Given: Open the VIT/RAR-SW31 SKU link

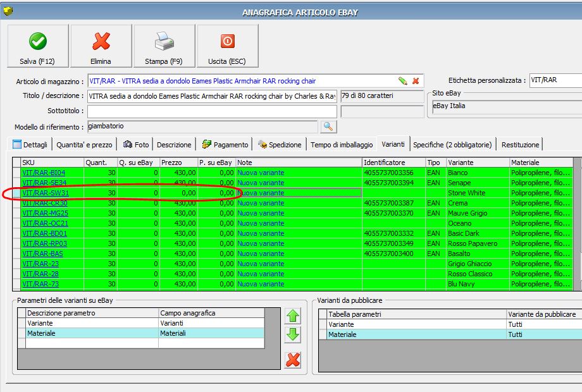Looking at the screenshot, I should (46, 193).
